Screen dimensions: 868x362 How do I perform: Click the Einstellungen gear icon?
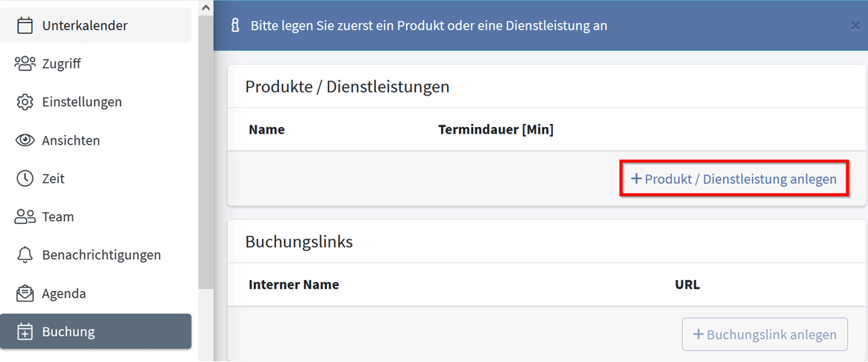point(25,102)
